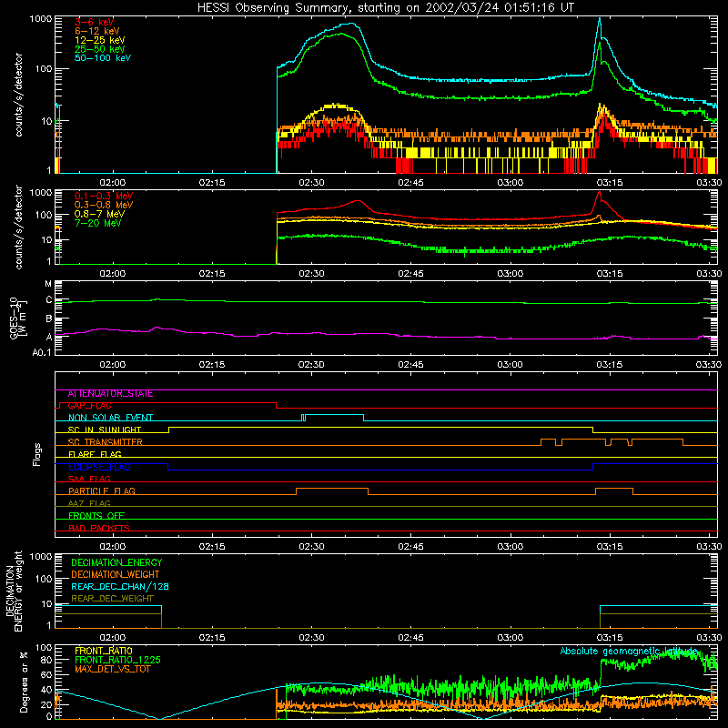728x728 pixels.
Task: Select the 6-12 keV legend label
Action: coord(97,31)
